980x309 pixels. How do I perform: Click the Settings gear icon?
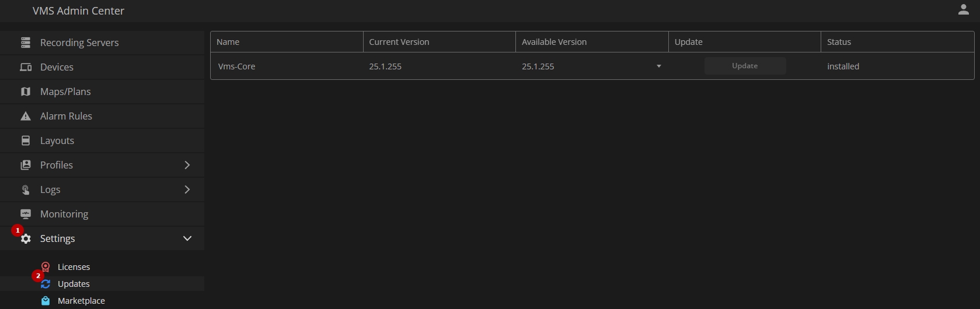click(x=26, y=238)
